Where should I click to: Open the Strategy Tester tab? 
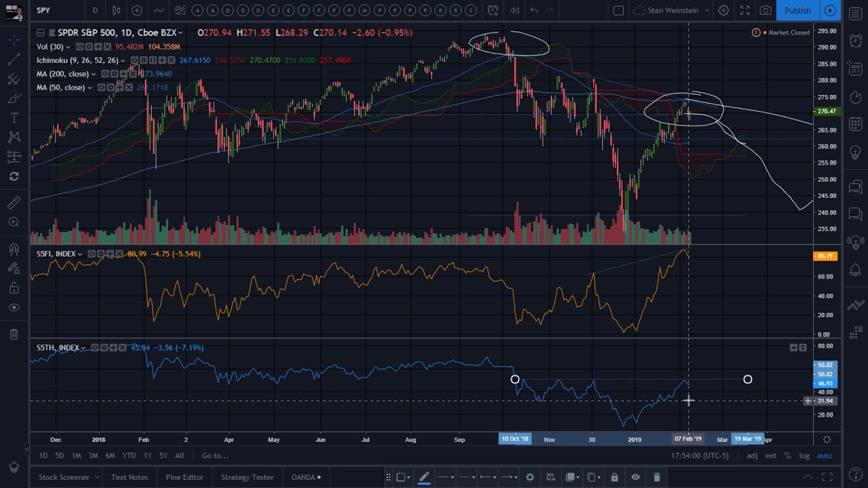pos(247,477)
